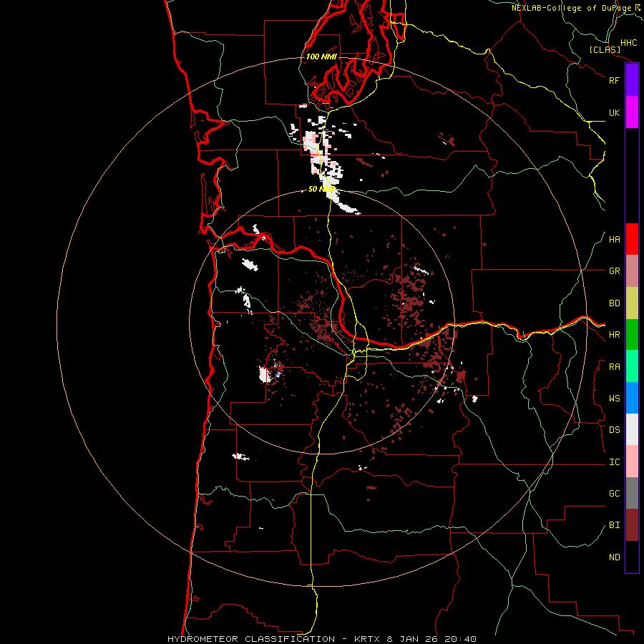
Task: Select the light pink IC legend swatch
Action: [x=632, y=462]
